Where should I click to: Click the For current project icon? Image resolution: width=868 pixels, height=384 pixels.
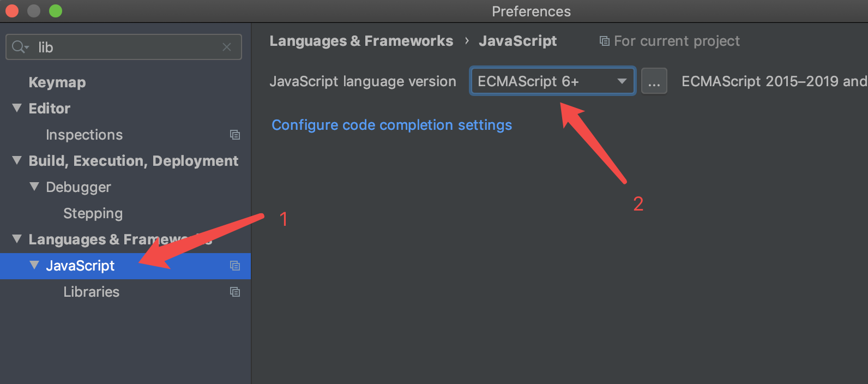pos(604,41)
